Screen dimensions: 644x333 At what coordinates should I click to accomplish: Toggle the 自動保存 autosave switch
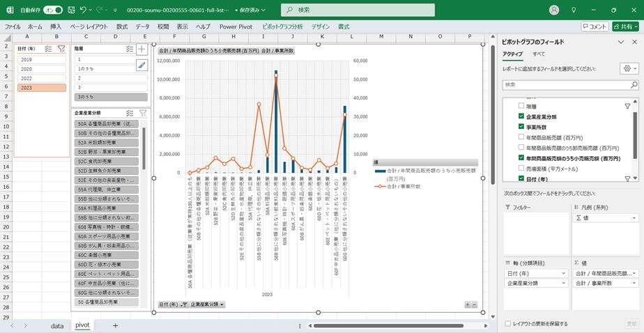click(53, 10)
